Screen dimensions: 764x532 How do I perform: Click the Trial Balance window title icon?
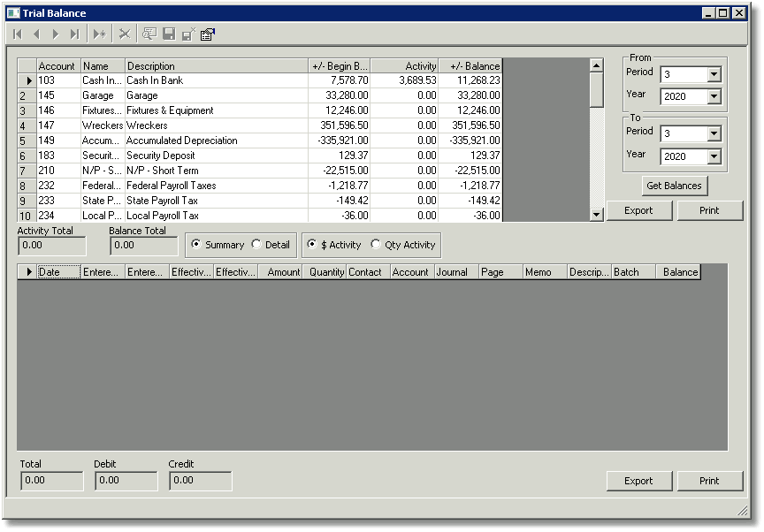13,13
